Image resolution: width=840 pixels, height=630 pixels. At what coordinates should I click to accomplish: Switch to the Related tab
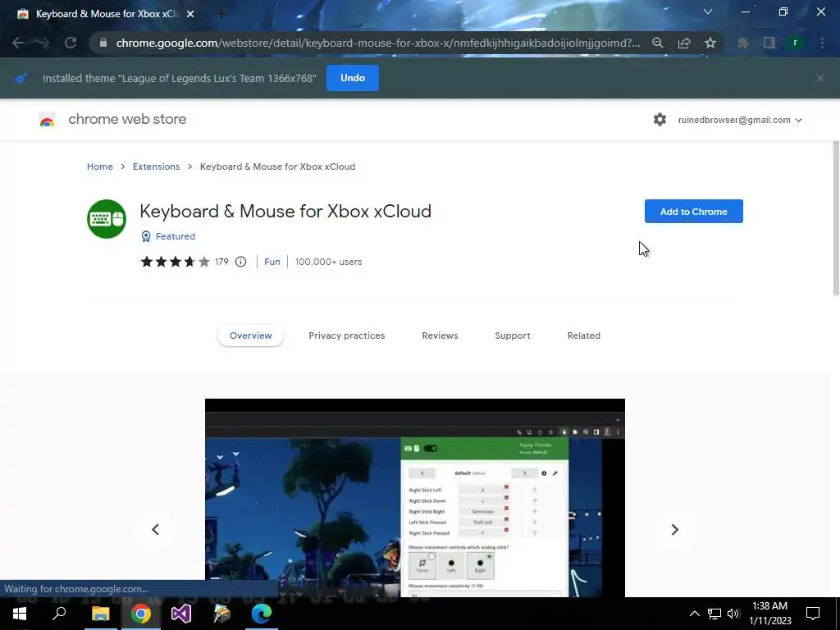(x=584, y=336)
